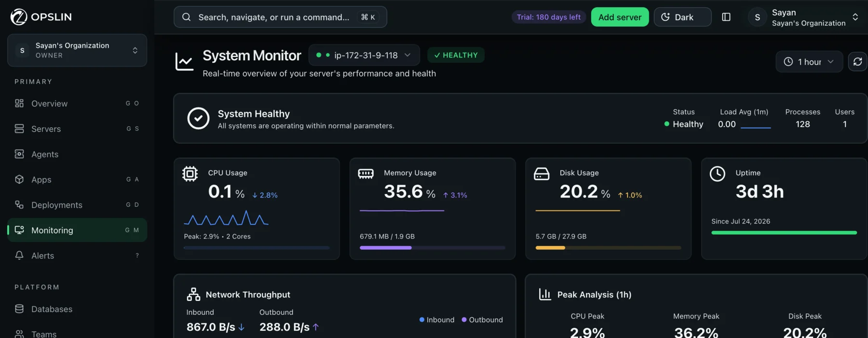The width and height of the screenshot is (868, 338).
Task: Click the Apps cube icon in sidebar
Action: [19, 179]
